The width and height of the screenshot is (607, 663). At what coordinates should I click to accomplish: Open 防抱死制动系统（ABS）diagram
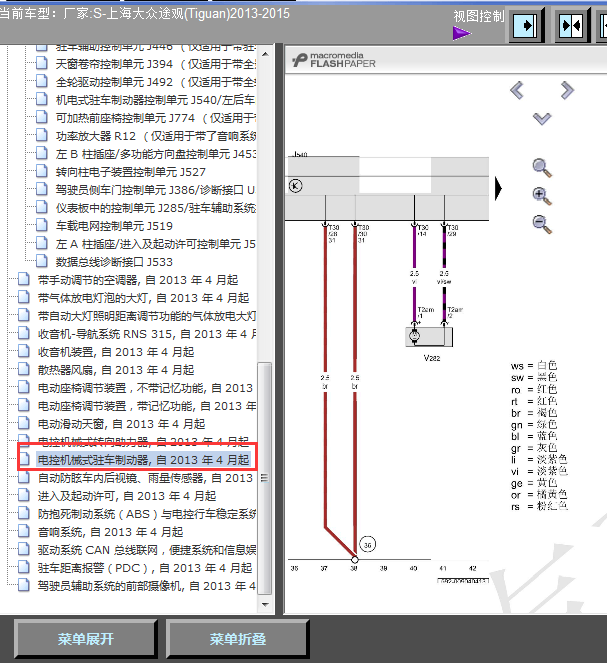coord(147,514)
